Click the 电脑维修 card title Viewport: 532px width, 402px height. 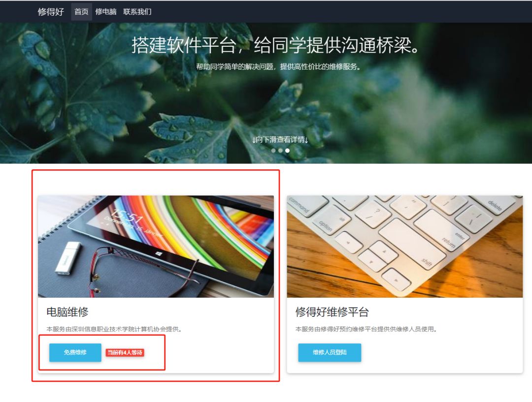click(x=67, y=312)
